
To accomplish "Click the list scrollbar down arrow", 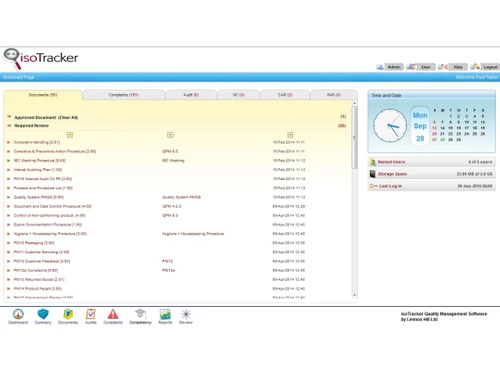I will [354, 295].
